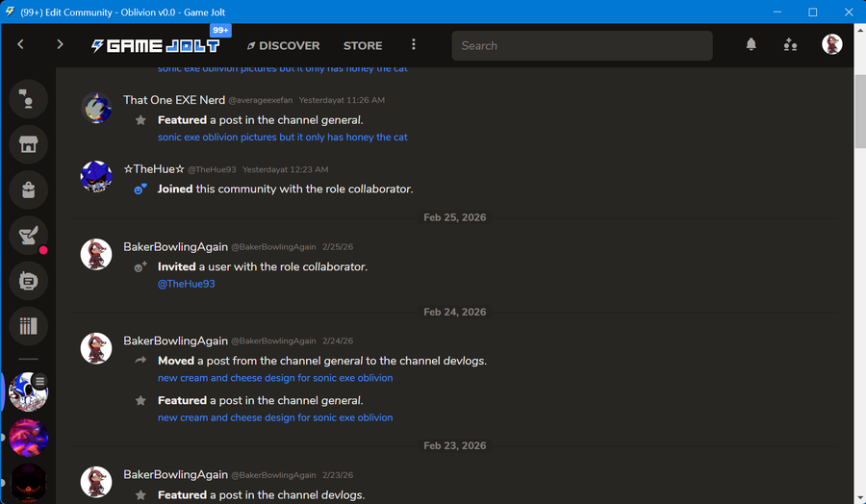Go back with the left arrow

click(21, 45)
